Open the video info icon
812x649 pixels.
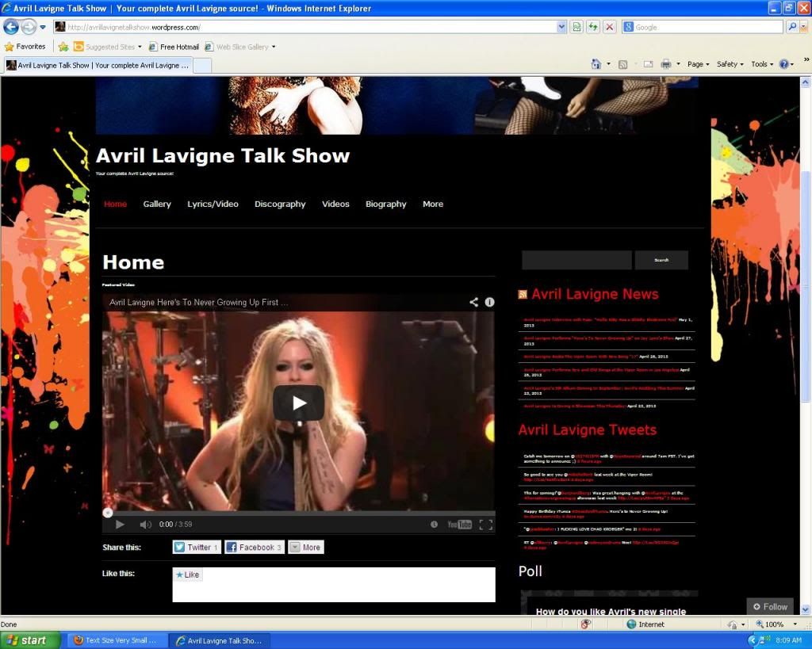[x=489, y=302]
